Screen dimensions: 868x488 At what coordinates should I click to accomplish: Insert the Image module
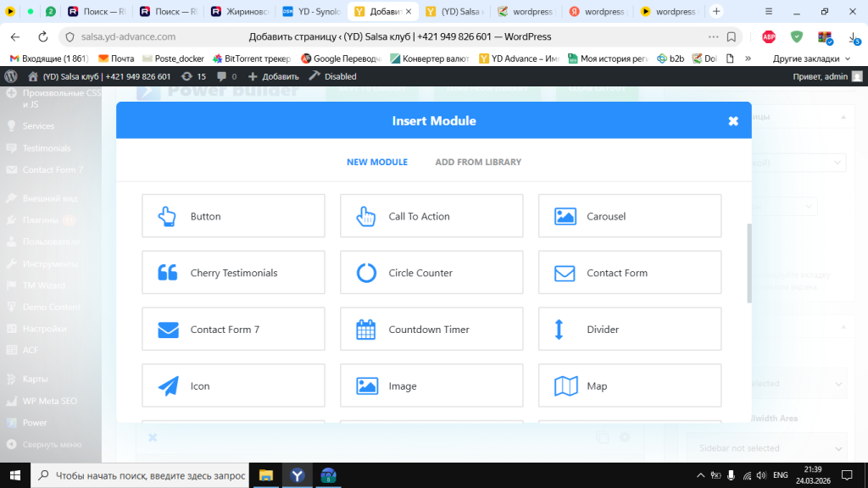tap(431, 386)
